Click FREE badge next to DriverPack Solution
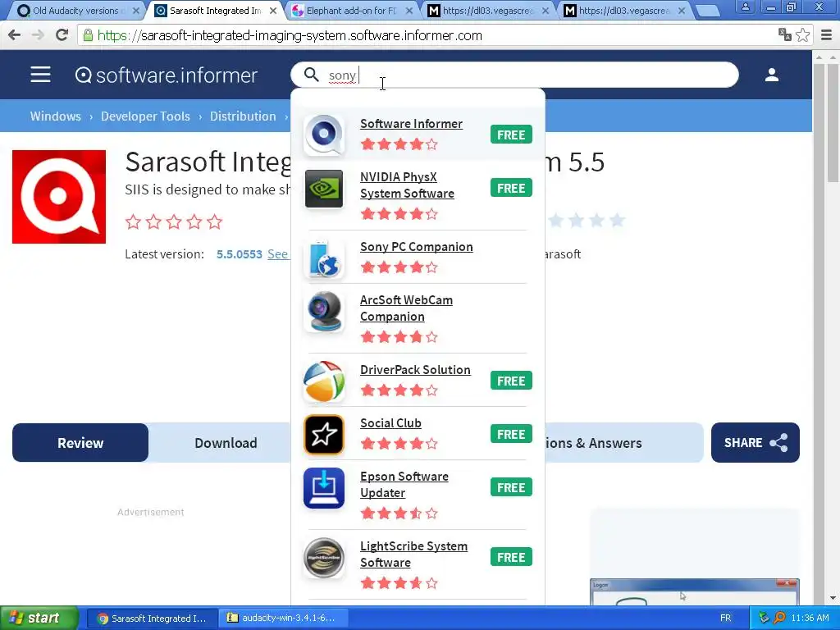Viewport: 840px width, 630px height. coord(511,381)
